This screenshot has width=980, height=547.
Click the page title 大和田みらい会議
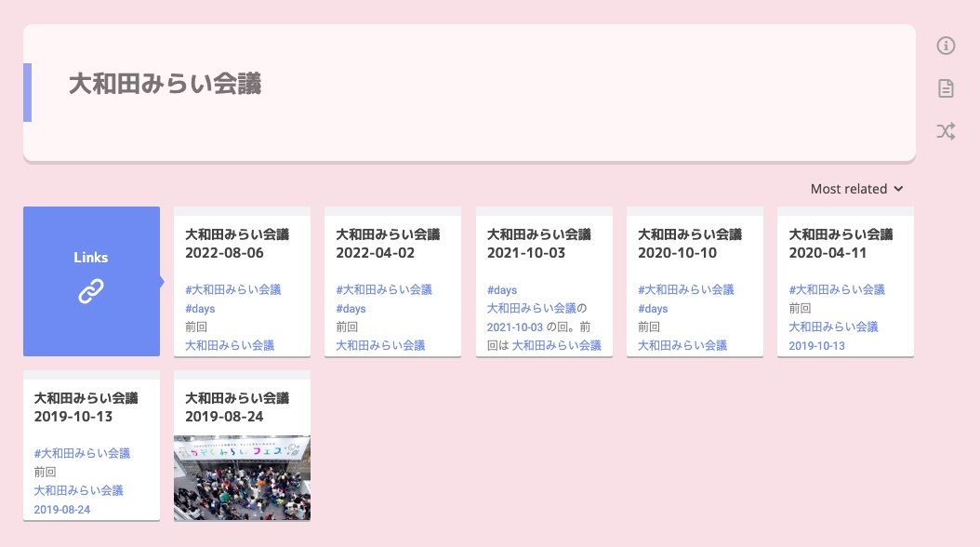point(165,84)
